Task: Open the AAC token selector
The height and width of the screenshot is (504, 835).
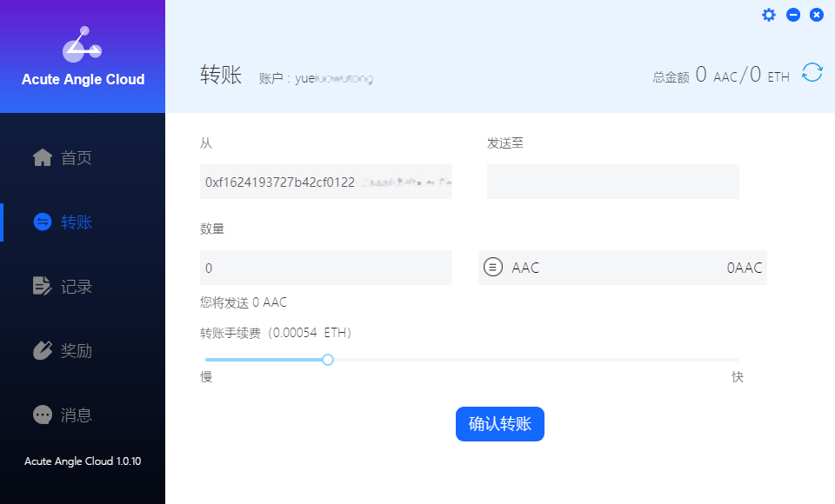Action: (524, 267)
